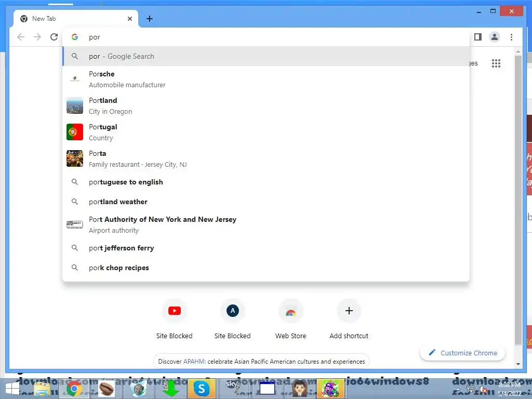The image size is (532, 399).
Task: Open the Sky taskbar app
Action: pos(234,389)
